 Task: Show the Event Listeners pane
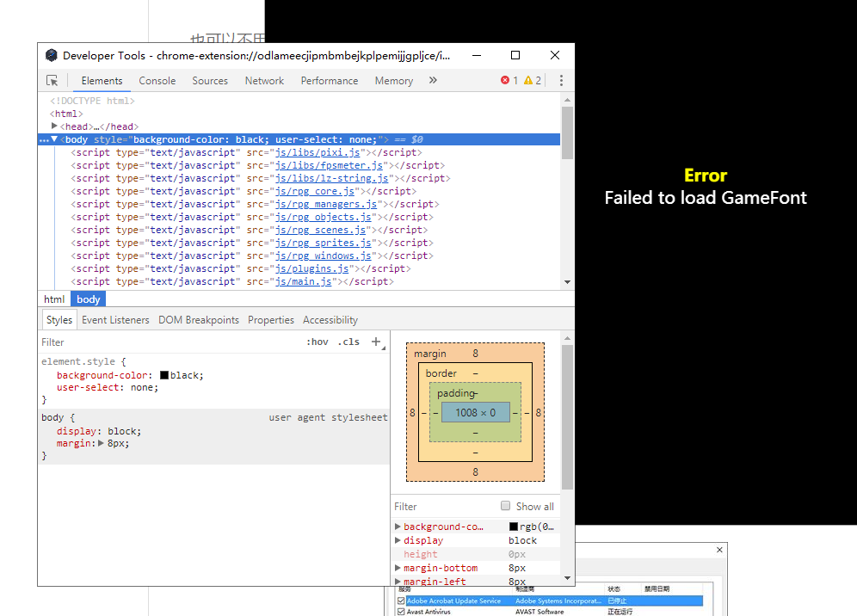pyautogui.click(x=115, y=320)
